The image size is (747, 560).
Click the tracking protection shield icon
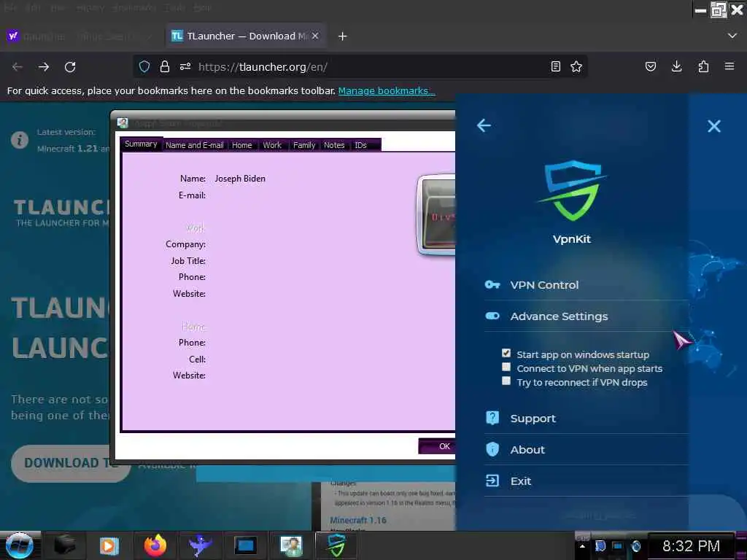click(x=144, y=66)
